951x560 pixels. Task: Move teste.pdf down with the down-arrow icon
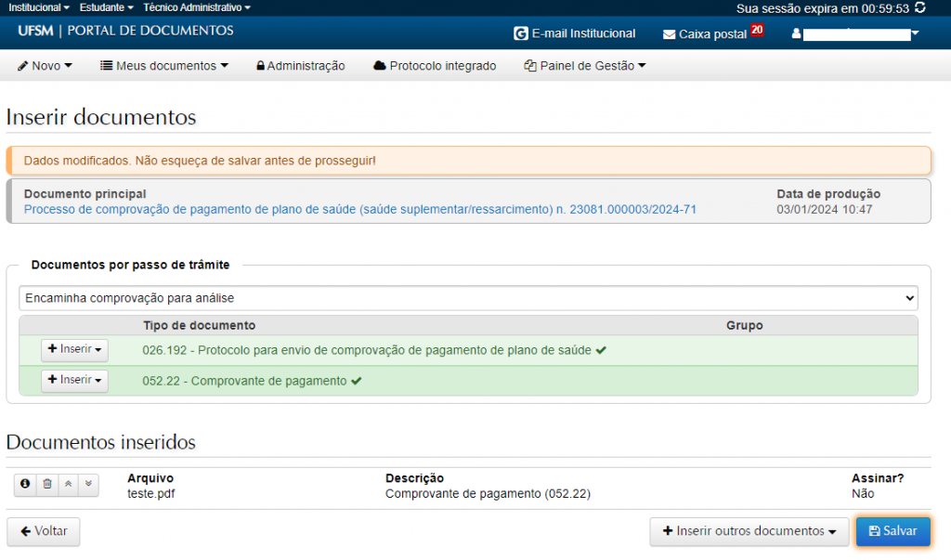click(x=87, y=484)
